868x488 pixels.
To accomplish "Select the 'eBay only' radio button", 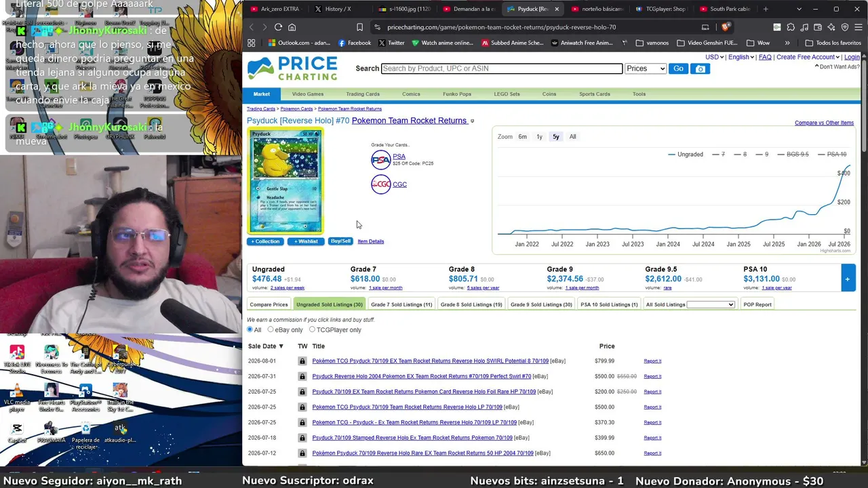I will pyautogui.click(x=271, y=330).
